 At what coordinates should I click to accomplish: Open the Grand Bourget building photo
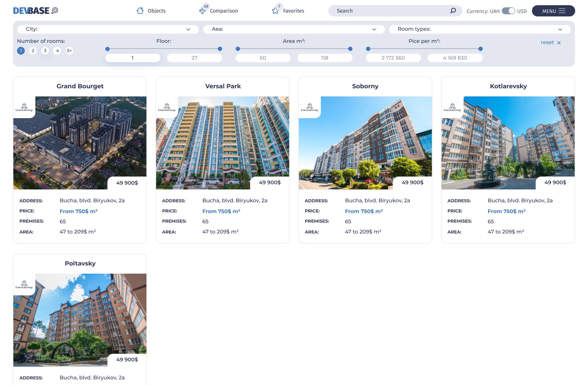pos(80,143)
